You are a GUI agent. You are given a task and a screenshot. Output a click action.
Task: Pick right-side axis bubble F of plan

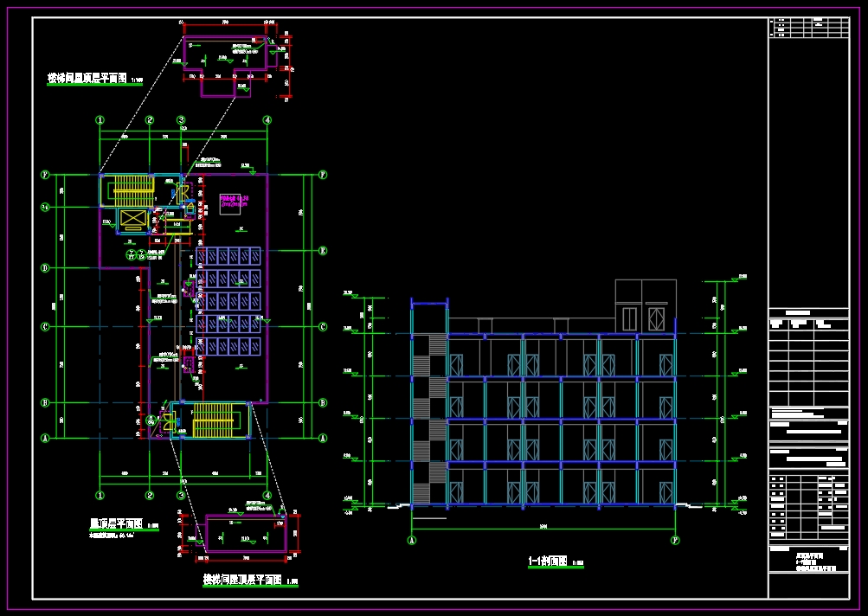(x=324, y=175)
